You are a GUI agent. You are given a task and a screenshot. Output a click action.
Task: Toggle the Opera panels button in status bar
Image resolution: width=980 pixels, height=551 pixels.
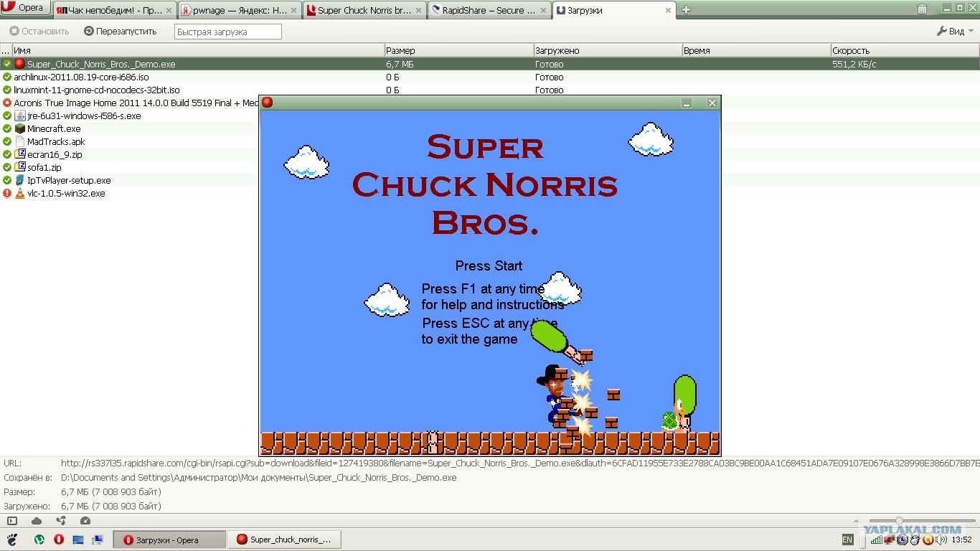[11, 521]
